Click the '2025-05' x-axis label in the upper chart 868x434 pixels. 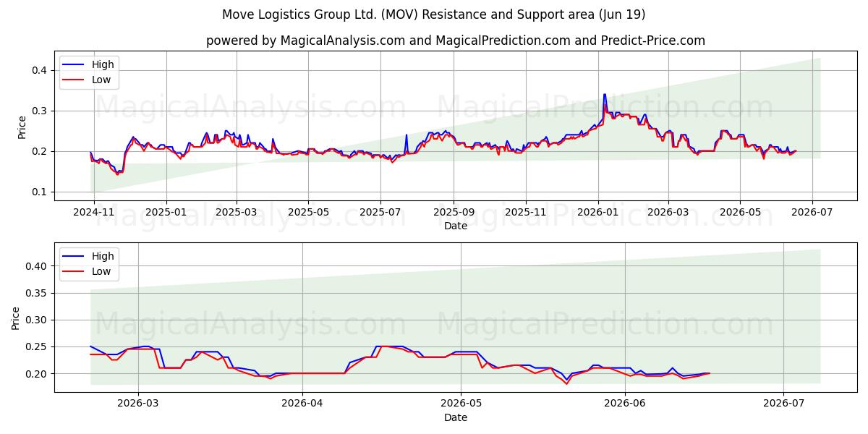(308, 213)
